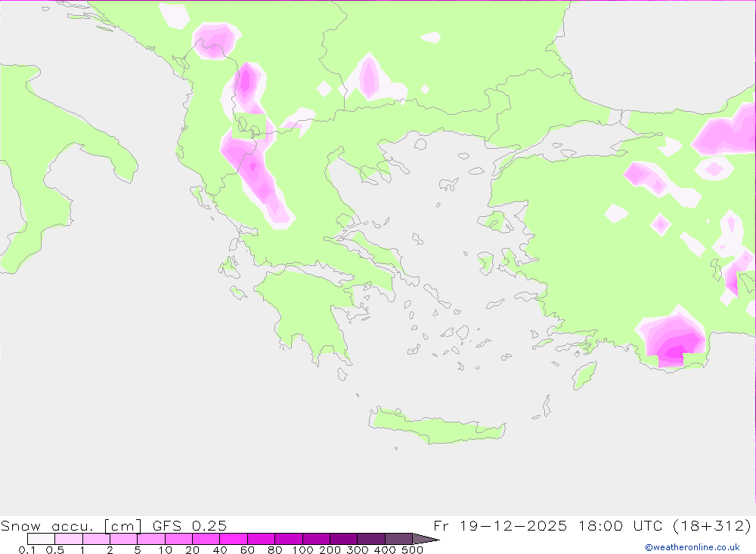Viewport: 756px width, 554px height.
Task: Select the above-500 arrow tip of the legend
Action: [x=426, y=539]
